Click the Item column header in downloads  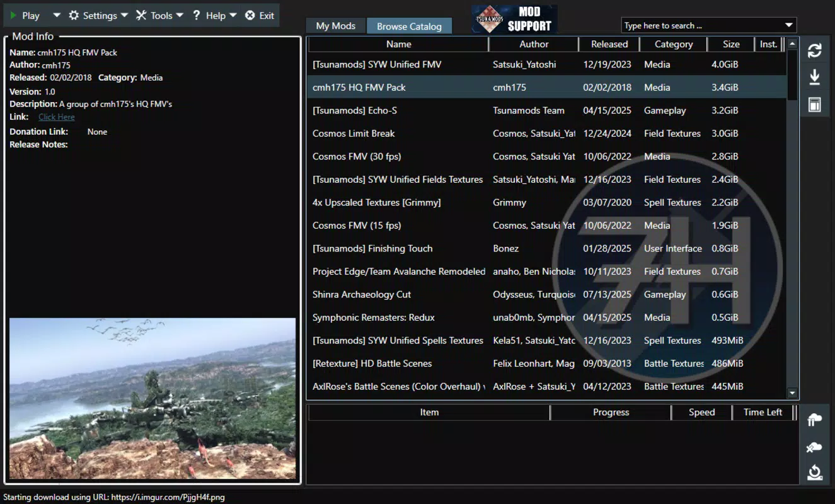tap(429, 412)
